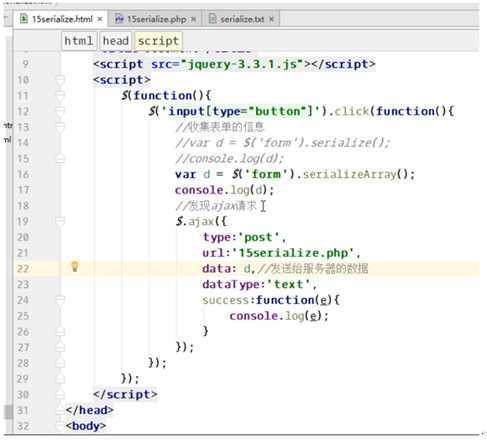487x443 pixels.
Task: Click the closing </script> tag
Action: pyautogui.click(x=125, y=395)
